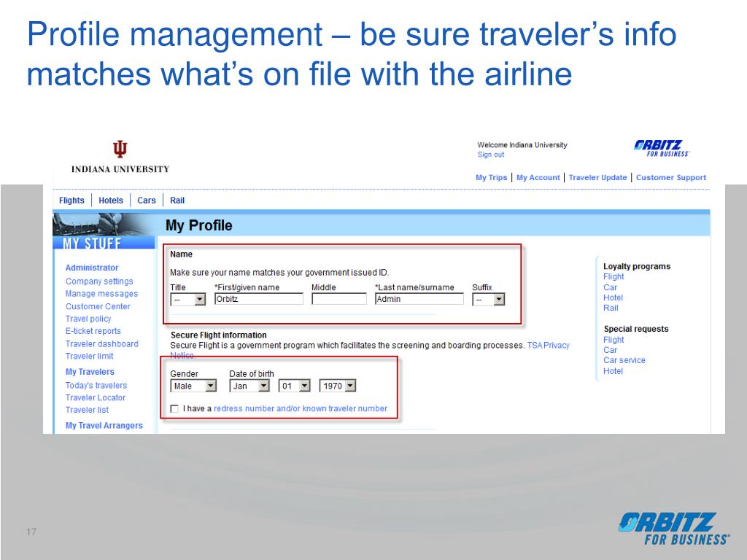Open the birth day dropdown showing 01
Image resolution: width=747 pixels, height=560 pixels.
click(x=295, y=386)
